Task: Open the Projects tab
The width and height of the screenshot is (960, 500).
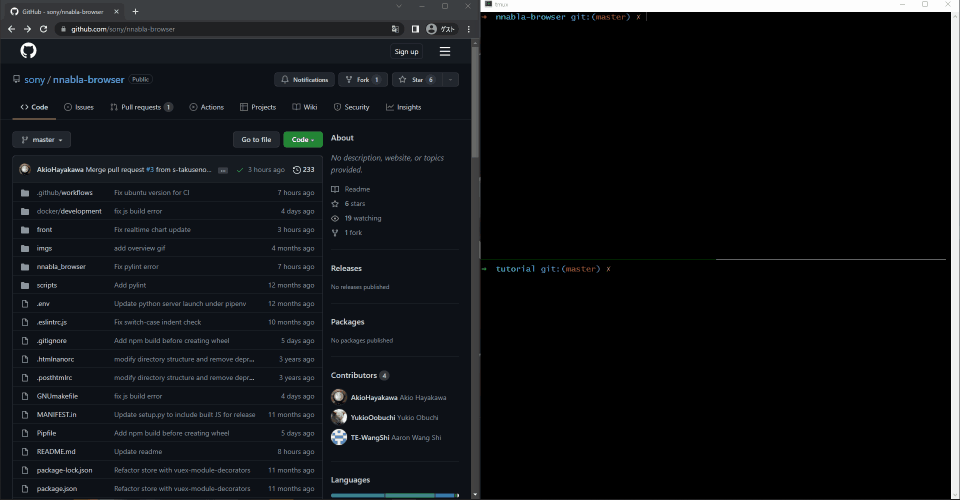Action: tap(258, 107)
